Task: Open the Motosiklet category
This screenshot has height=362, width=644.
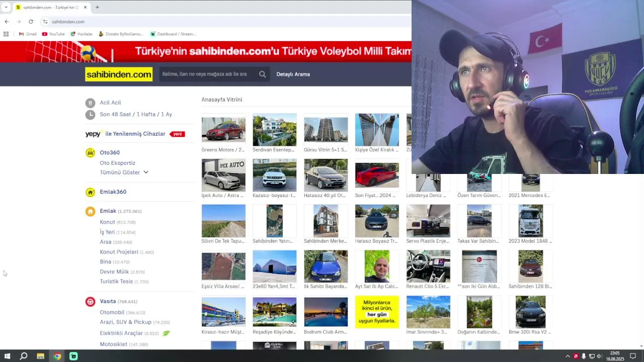Action: click(x=113, y=344)
